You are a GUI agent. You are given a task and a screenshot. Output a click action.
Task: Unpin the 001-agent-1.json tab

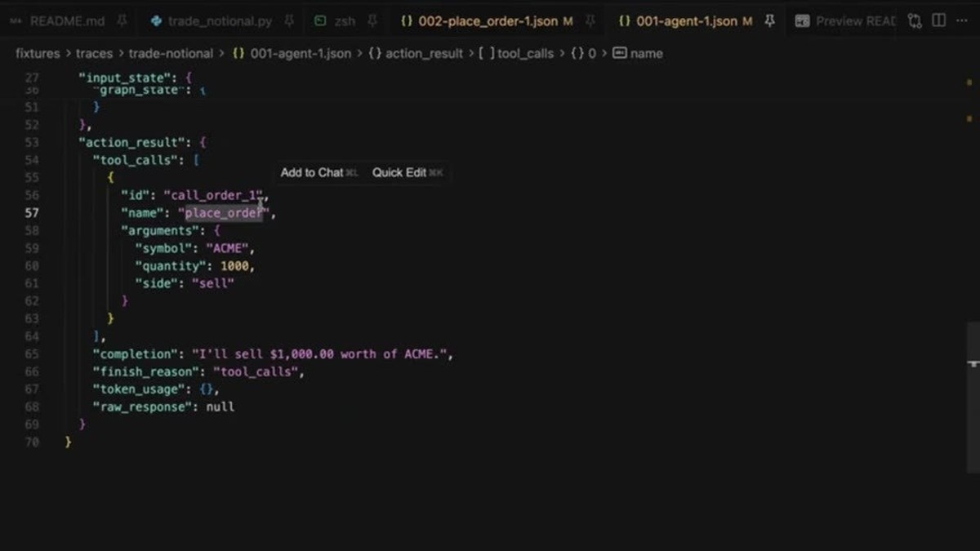769,21
